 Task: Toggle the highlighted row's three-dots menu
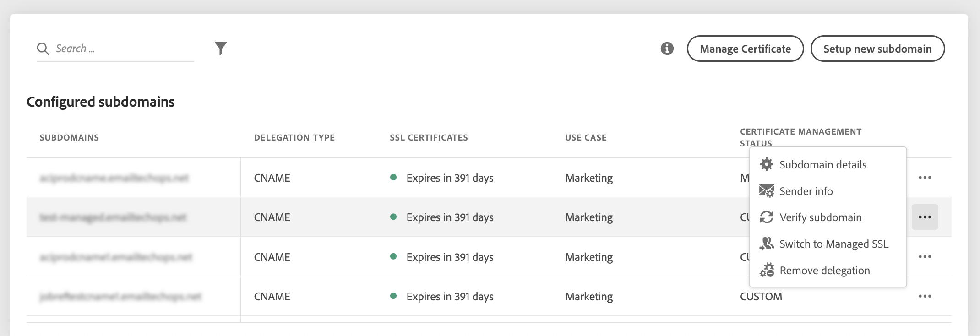(925, 217)
